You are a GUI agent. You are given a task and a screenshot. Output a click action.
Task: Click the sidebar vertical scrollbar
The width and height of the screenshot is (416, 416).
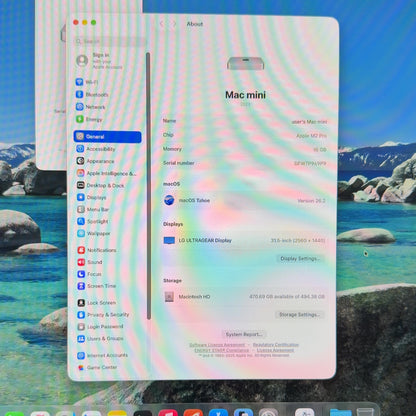click(x=148, y=186)
